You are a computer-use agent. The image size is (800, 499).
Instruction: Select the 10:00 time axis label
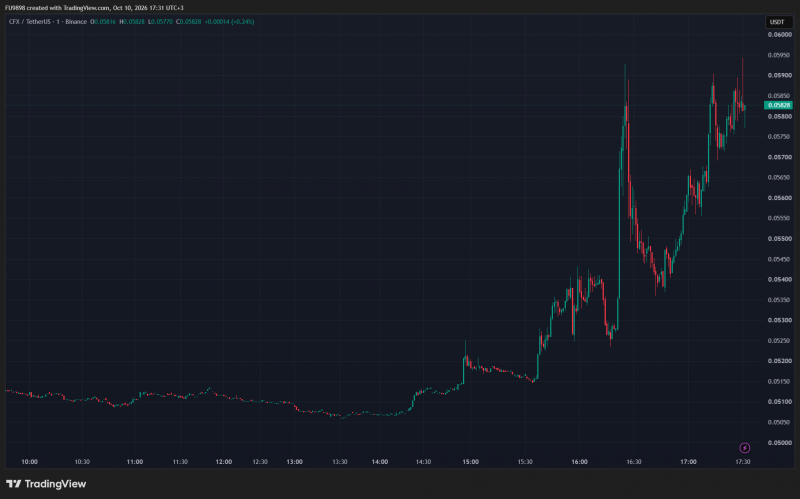pos(30,462)
